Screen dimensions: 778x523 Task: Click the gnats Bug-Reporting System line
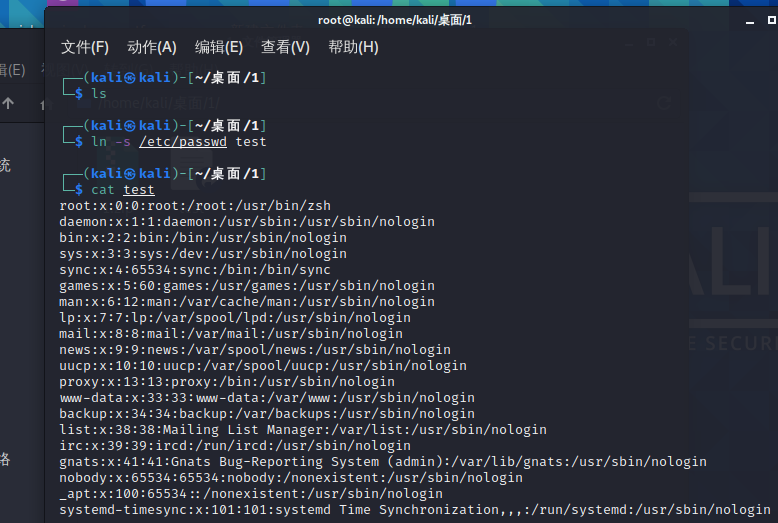[383, 461]
